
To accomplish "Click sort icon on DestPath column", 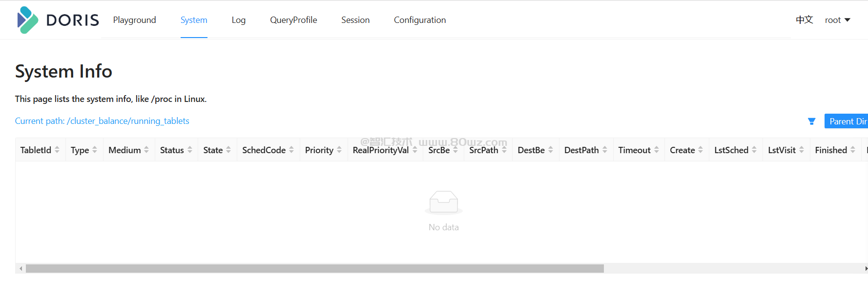I will click(x=605, y=150).
